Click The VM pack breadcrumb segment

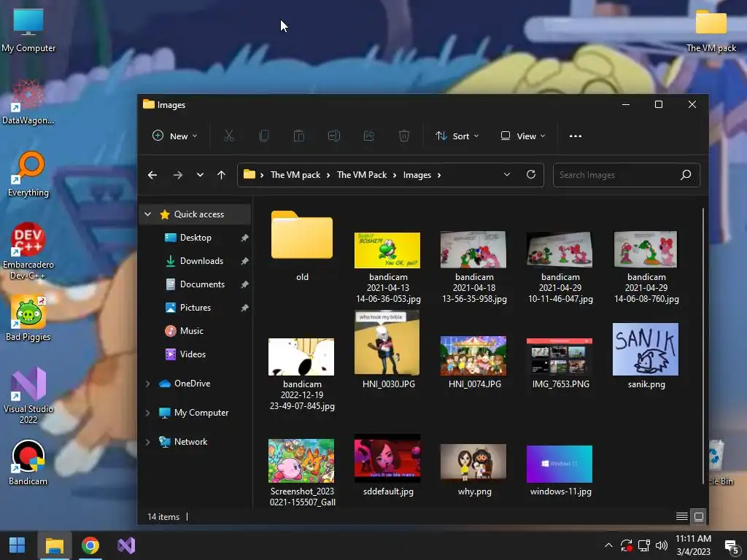point(295,175)
